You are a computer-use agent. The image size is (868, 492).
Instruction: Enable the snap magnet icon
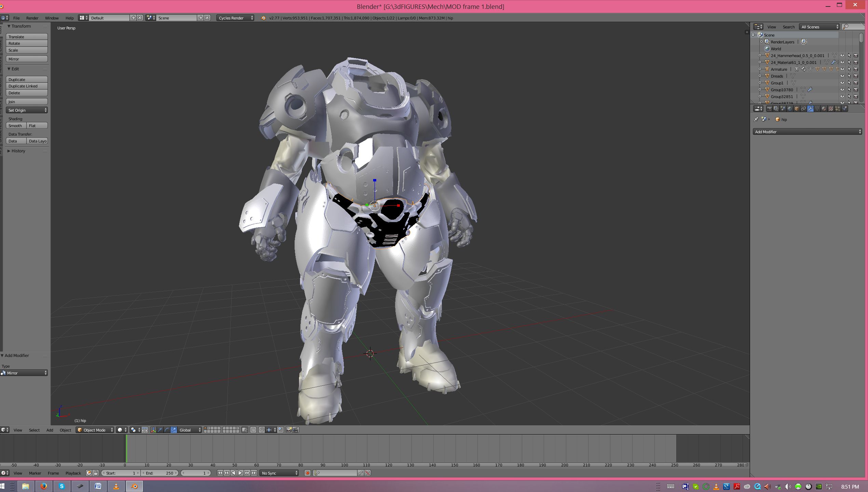[262, 430]
